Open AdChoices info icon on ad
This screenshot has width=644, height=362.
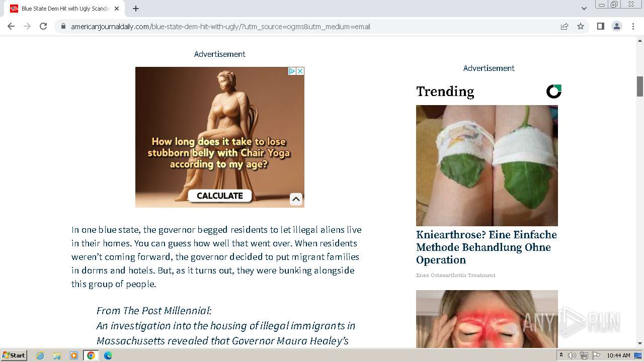[x=292, y=71]
